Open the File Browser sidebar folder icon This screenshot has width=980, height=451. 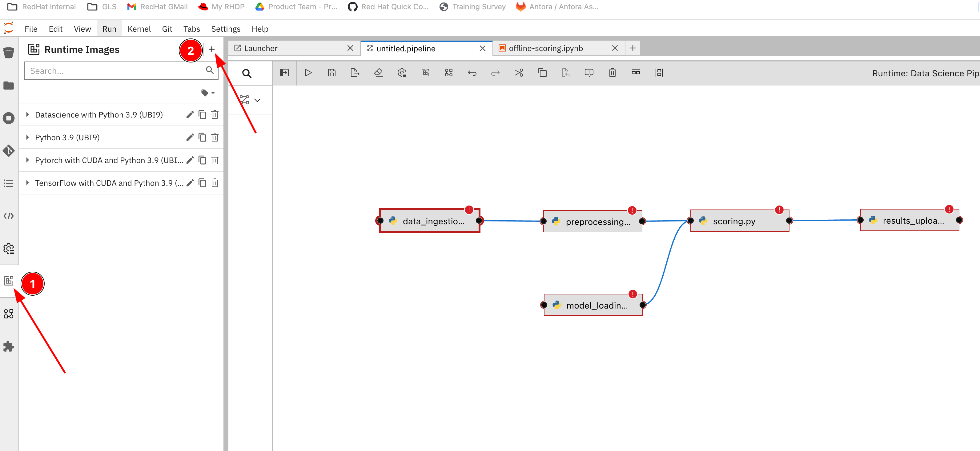tap(9, 86)
